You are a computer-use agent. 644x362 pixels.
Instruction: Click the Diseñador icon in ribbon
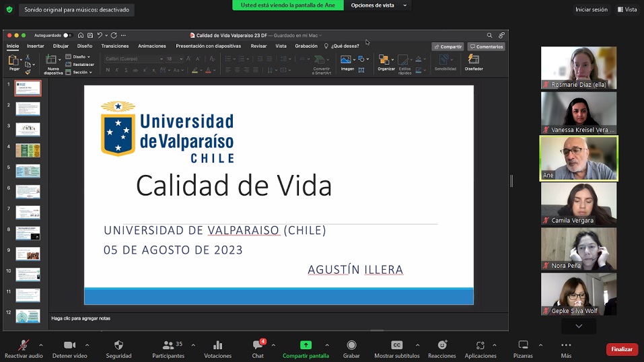[x=474, y=59]
